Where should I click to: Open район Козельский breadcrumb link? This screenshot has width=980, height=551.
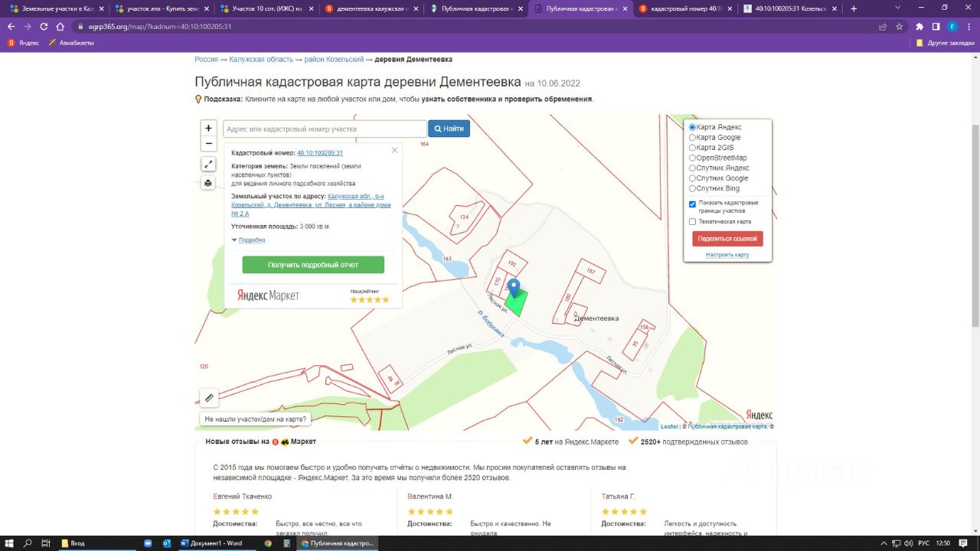pos(334,59)
